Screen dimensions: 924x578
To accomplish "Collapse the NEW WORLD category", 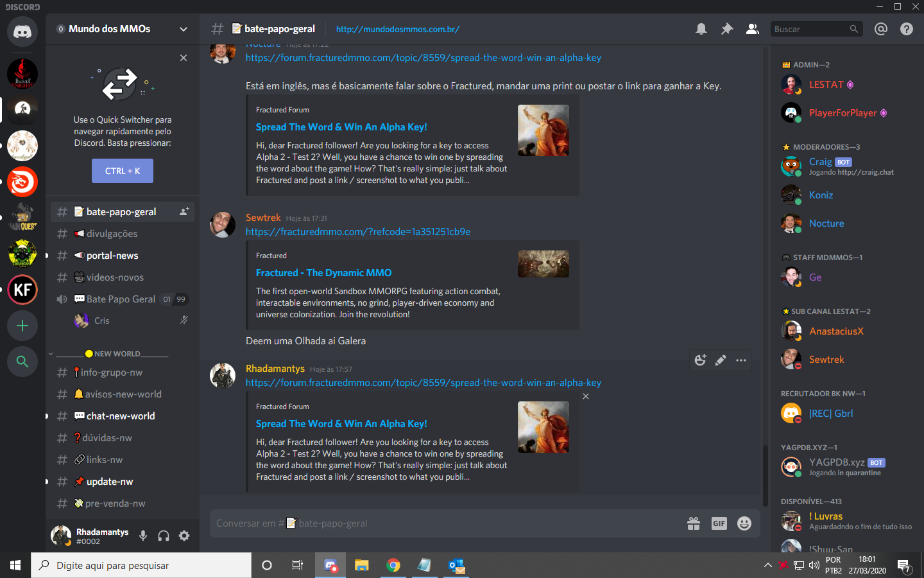I will (x=110, y=354).
